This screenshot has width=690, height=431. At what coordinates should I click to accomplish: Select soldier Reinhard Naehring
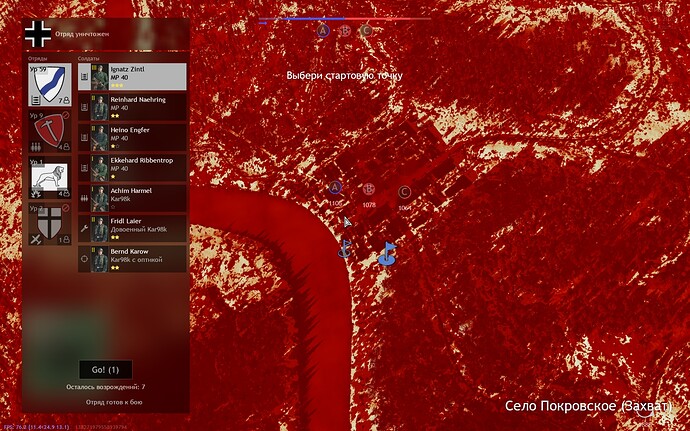[132, 107]
